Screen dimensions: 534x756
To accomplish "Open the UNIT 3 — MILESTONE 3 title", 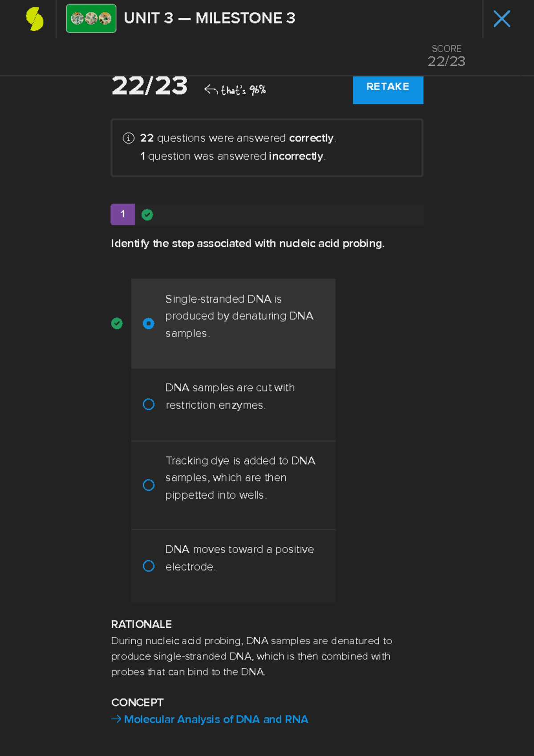I will [x=209, y=19].
